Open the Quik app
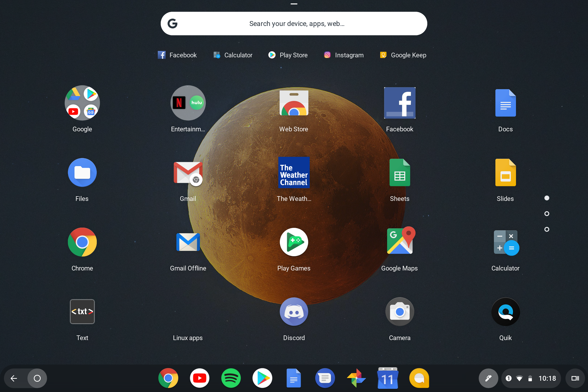588x392 pixels. pyautogui.click(x=505, y=312)
